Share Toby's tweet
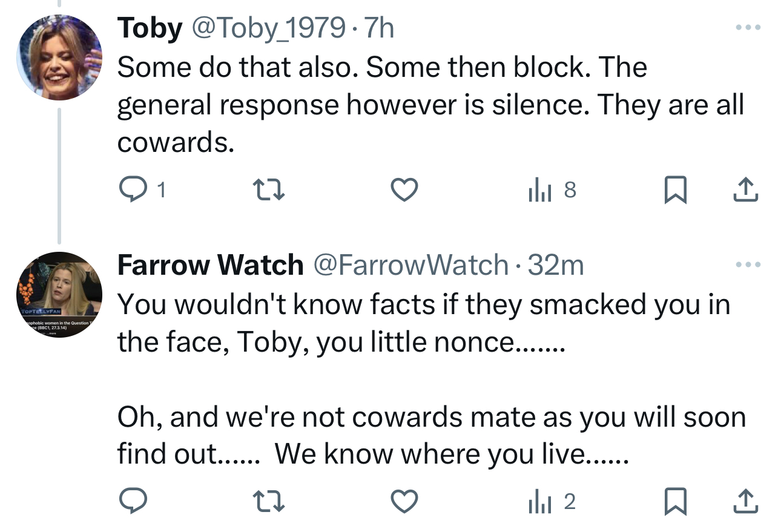The image size is (781, 532). (x=746, y=191)
